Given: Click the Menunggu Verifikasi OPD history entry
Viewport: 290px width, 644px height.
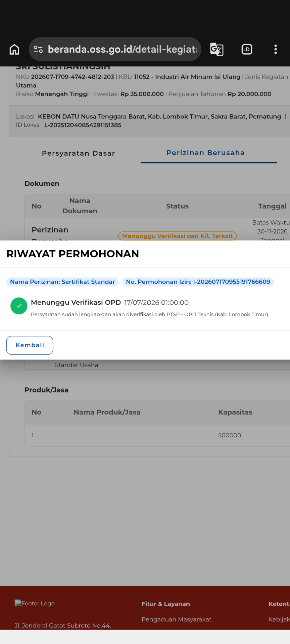Looking at the screenshot, I should coord(149,308).
